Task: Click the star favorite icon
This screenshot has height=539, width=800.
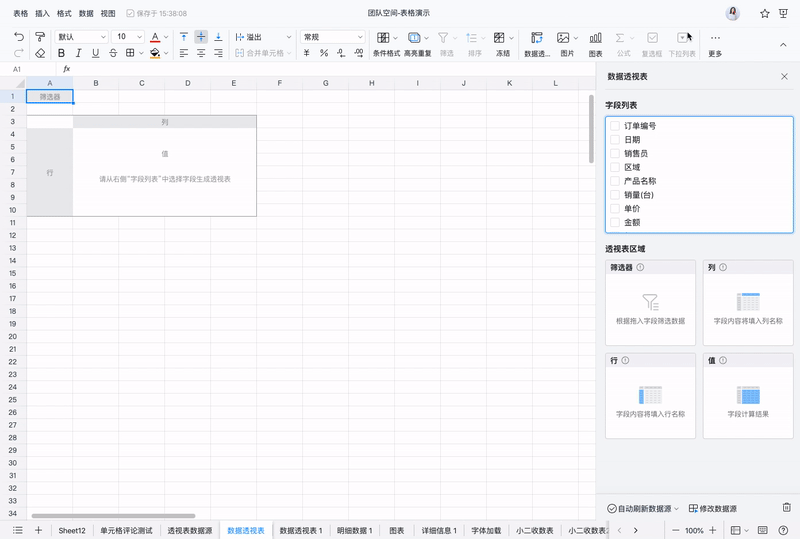Action: pos(764,14)
